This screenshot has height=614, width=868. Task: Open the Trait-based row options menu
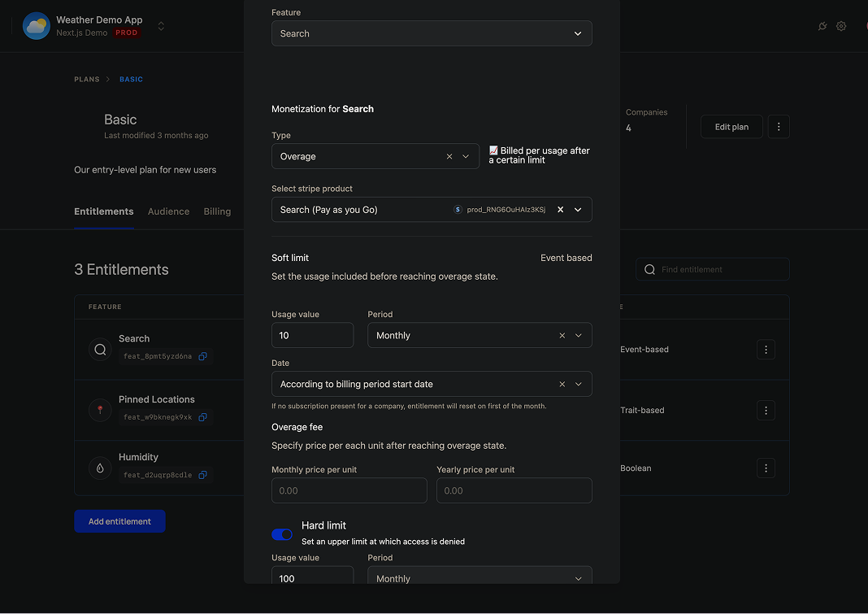click(x=766, y=411)
